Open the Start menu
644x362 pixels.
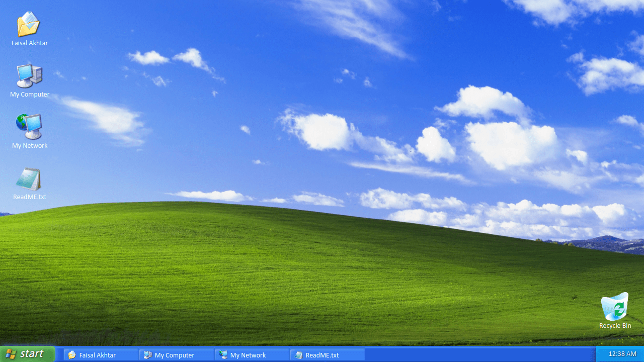27,354
